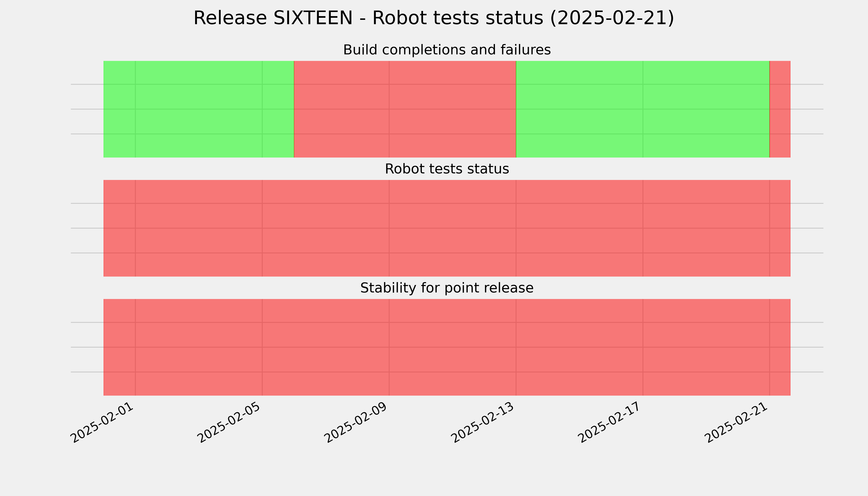868x496 pixels.
Task: Click red-to-green boundary in build chart
Action: click(x=516, y=109)
